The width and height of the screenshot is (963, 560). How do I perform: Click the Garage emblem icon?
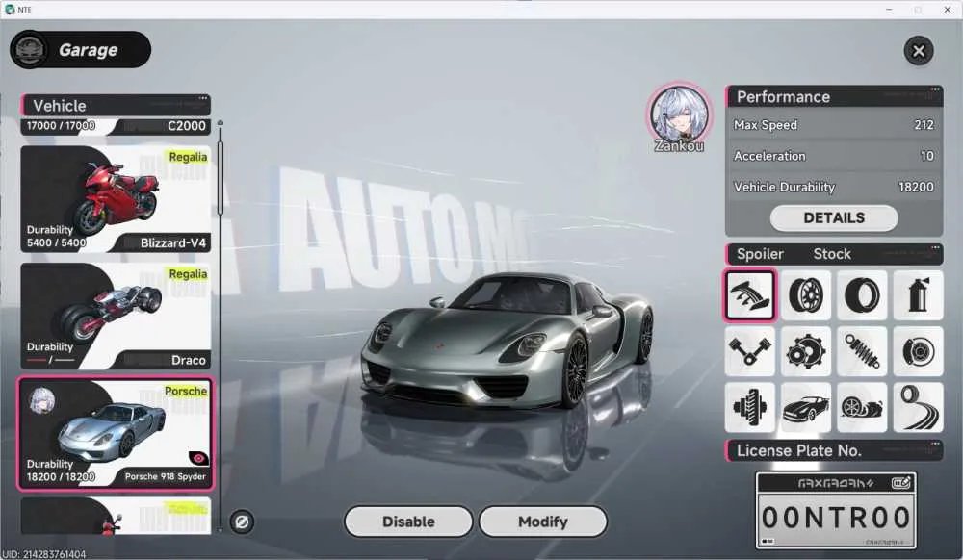point(30,50)
